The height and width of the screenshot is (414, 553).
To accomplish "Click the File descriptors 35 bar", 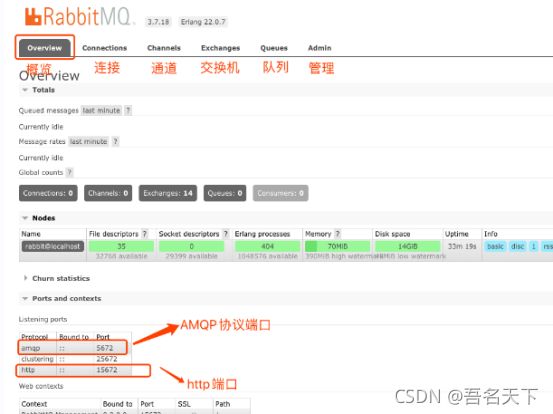I will [121, 246].
